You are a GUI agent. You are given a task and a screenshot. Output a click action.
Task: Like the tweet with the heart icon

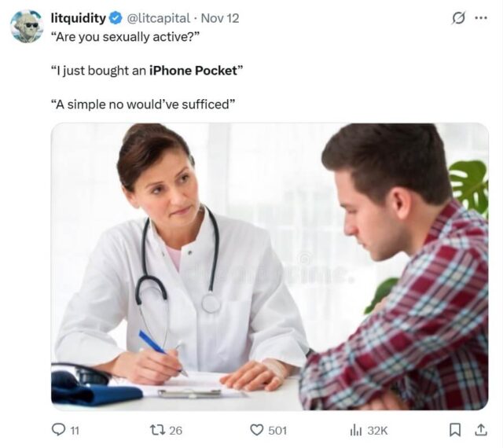click(257, 430)
